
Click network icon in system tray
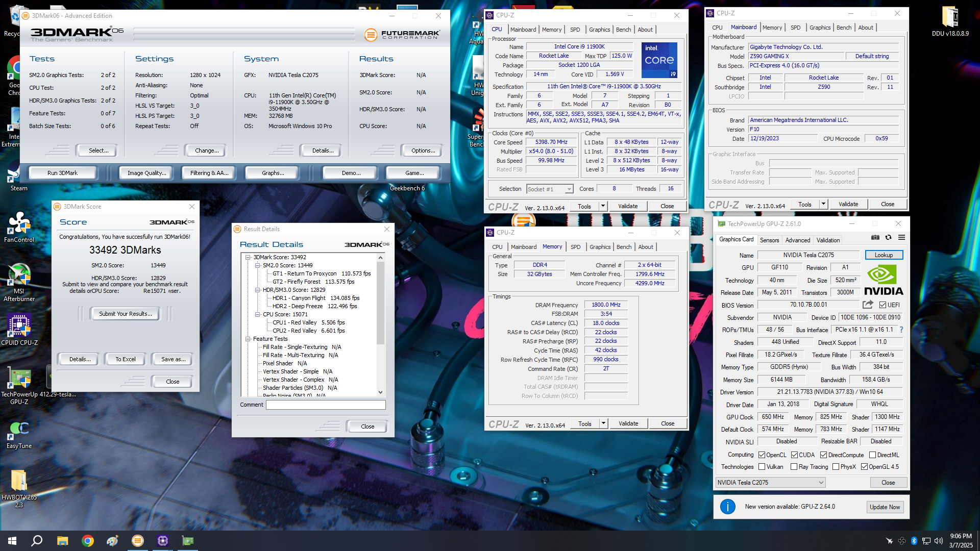[926, 541]
